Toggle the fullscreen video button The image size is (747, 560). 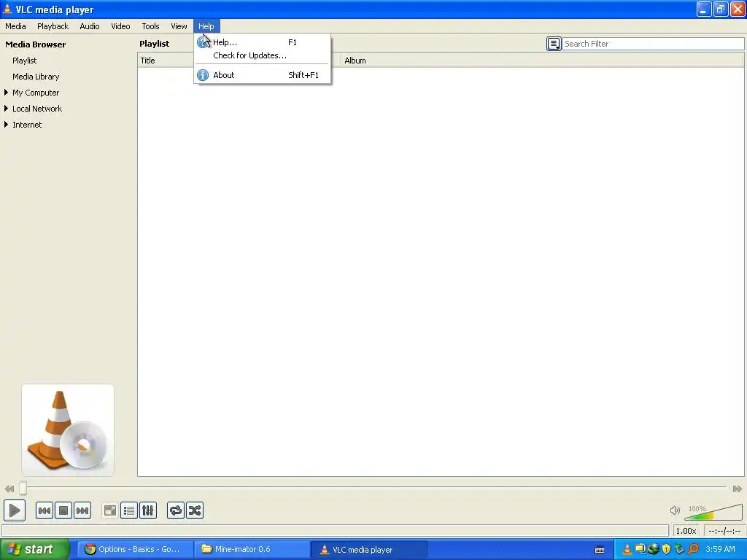(110, 510)
